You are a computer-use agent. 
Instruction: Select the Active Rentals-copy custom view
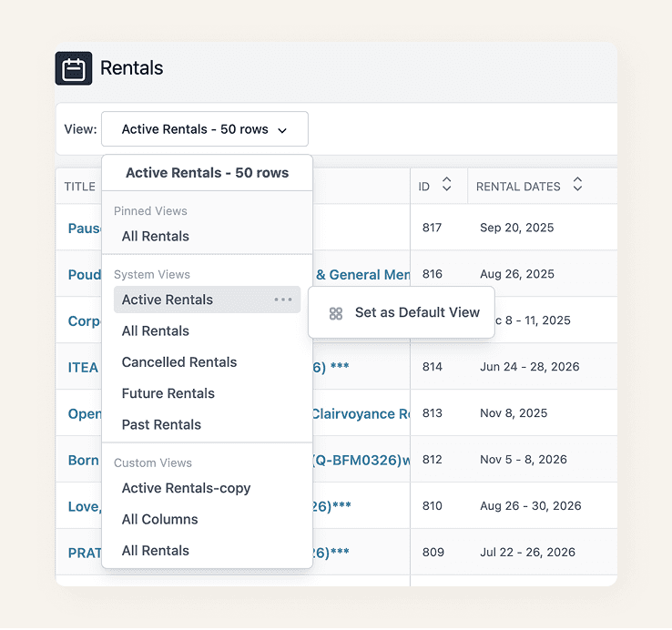pos(186,488)
